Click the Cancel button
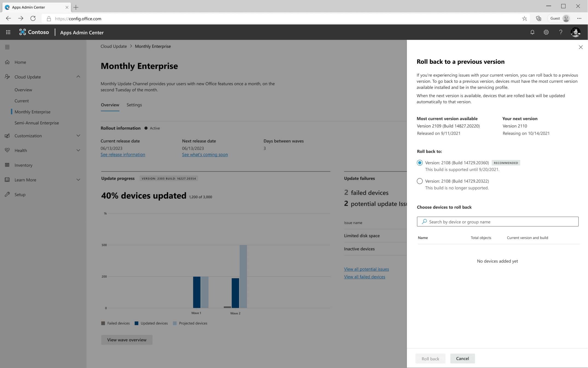Viewport: 588px width, 368px height. point(462,358)
